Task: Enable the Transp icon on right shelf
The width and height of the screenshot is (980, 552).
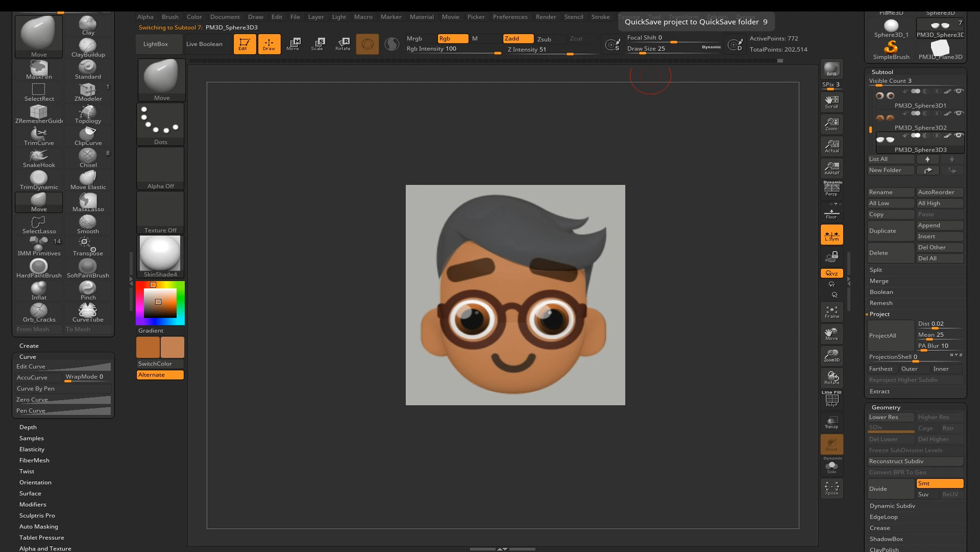Action: click(831, 421)
